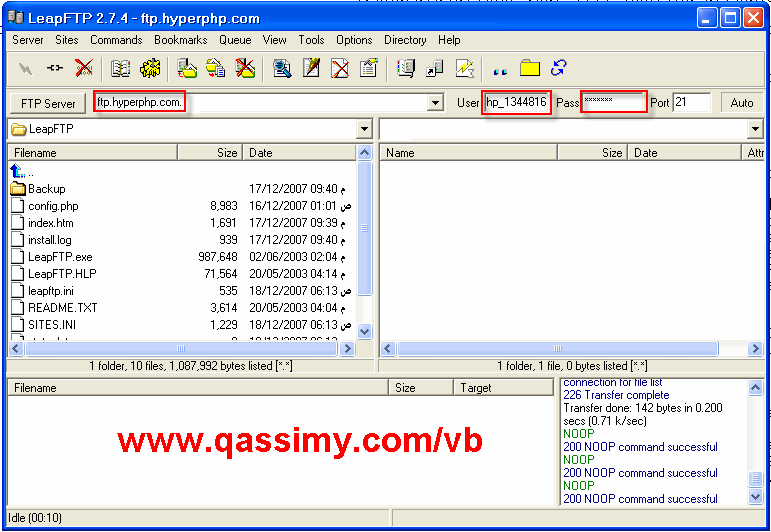This screenshot has width=771, height=532.
Task: Click the FTP Server button
Action: (x=48, y=103)
